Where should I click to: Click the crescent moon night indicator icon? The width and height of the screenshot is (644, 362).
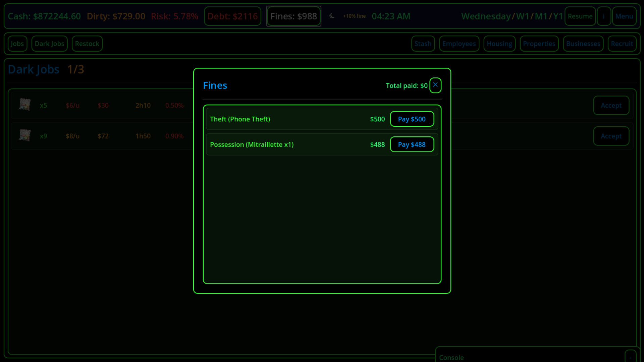[x=332, y=16]
